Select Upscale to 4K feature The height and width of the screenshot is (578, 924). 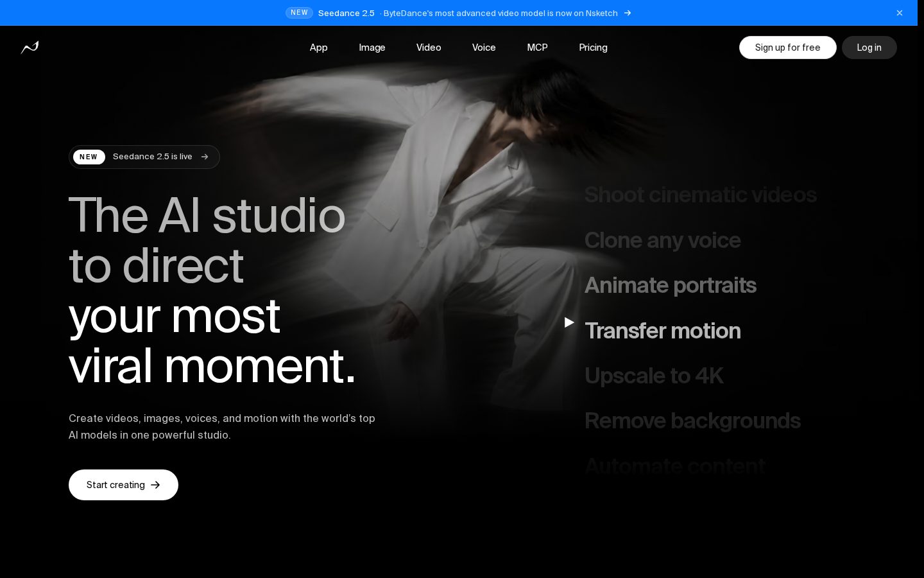(653, 376)
